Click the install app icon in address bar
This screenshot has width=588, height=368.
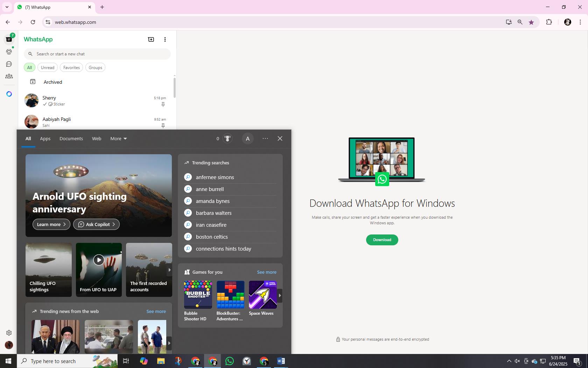click(509, 22)
